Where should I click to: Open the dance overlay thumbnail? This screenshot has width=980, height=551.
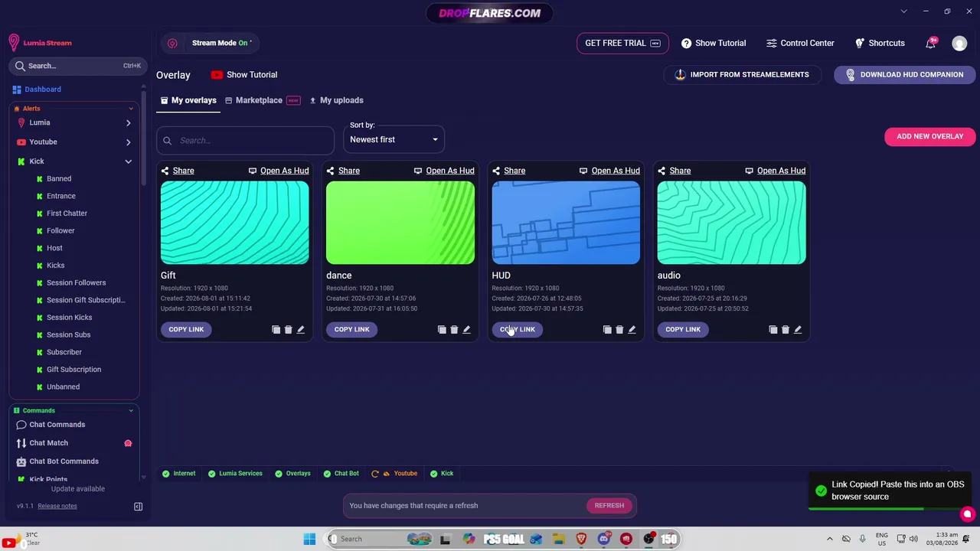[x=400, y=223]
